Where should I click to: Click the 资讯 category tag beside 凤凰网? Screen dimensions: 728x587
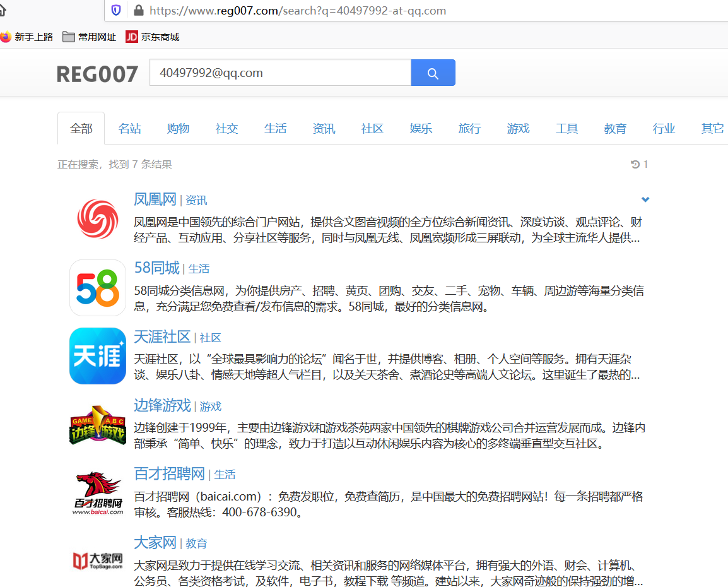196,201
